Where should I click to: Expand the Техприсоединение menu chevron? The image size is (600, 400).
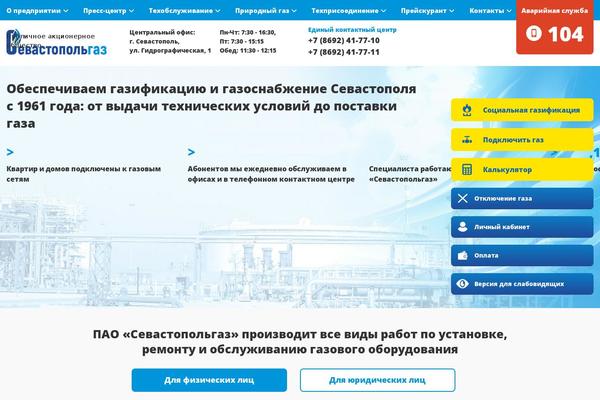tap(383, 11)
